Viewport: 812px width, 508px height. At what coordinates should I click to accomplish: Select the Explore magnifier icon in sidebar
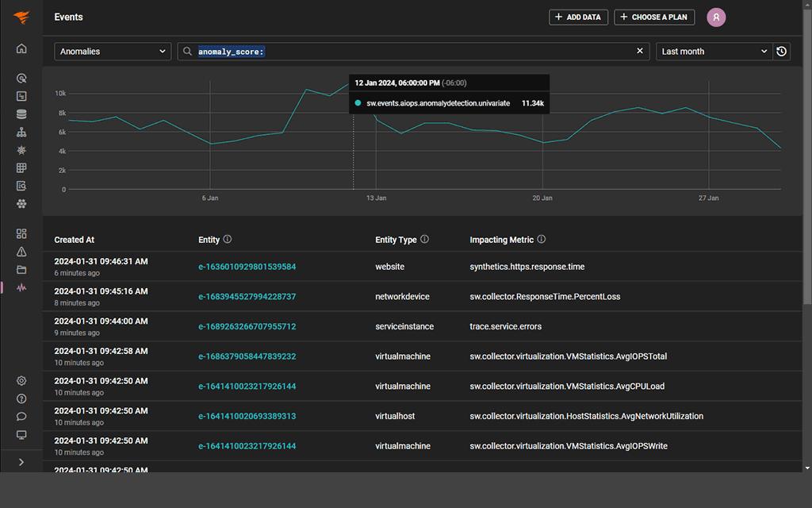[x=21, y=78]
